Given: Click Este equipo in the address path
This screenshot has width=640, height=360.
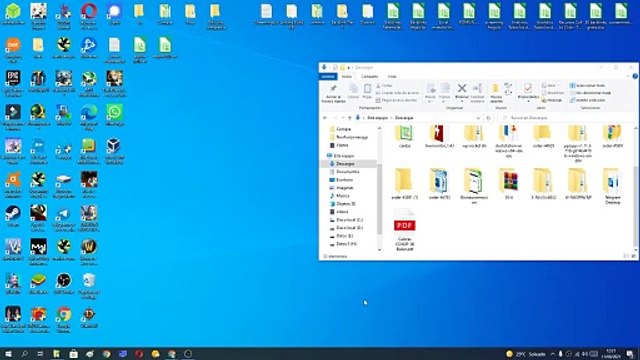Looking at the screenshot, I should point(377,118).
